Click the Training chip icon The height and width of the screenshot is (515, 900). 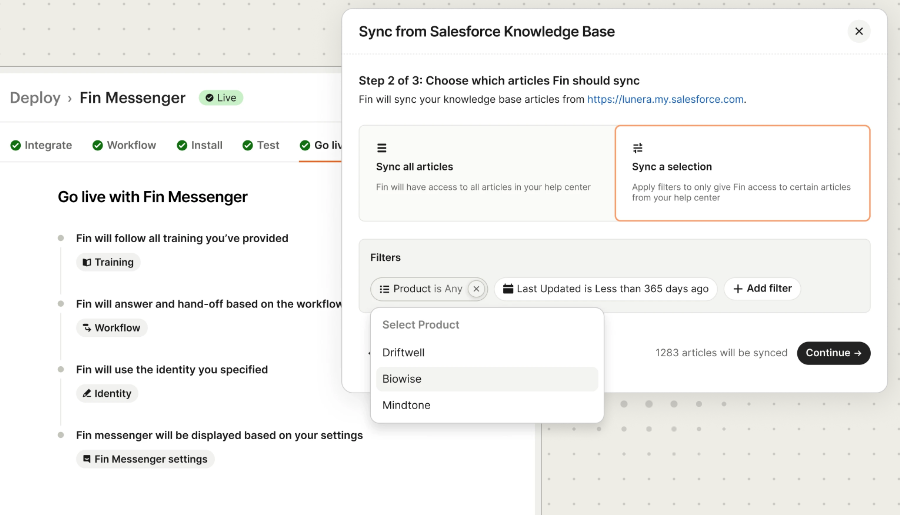87,263
